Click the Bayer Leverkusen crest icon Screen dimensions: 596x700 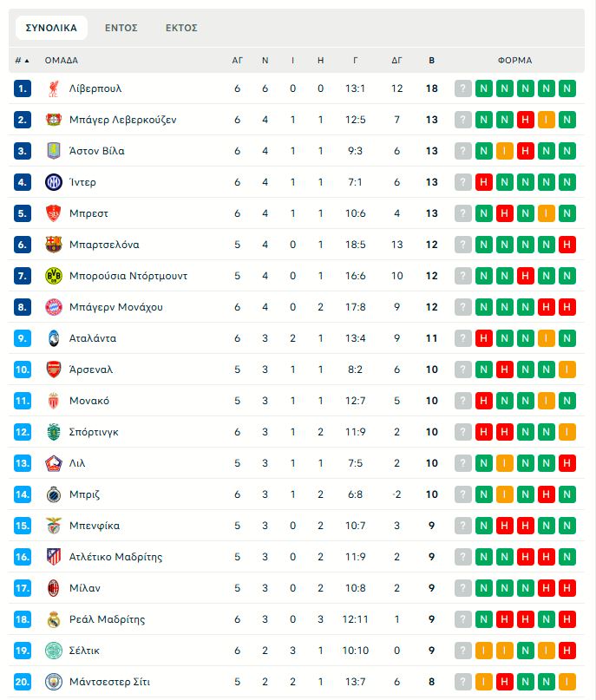coord(53,120)
